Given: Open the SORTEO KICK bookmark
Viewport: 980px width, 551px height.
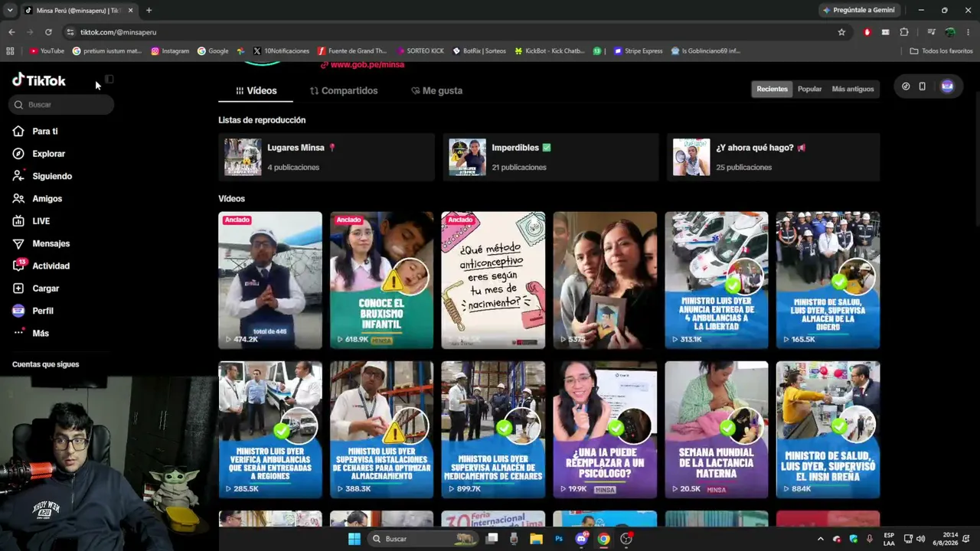Looking at the screenshot, I should pyautogui.click(x=420, y=51).
